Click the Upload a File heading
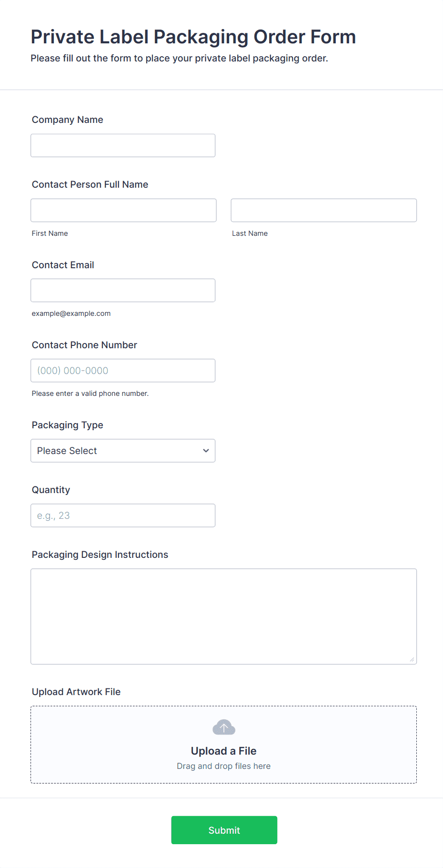The width and height of the screenshot is (443, 868). point(223,751)
